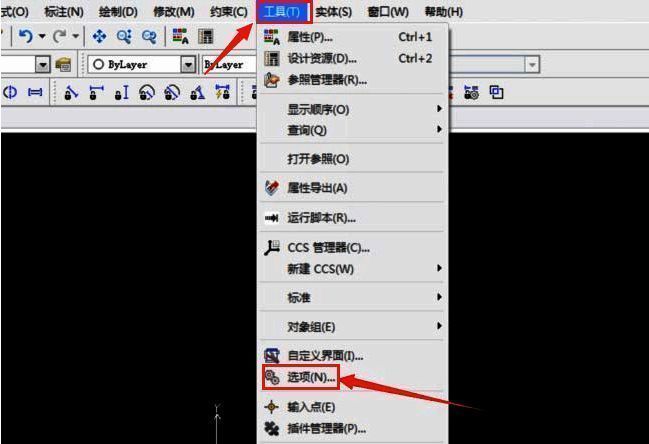The height and width of the screenshot is (444, 649).
Task: Click the grayed Redo arrow icon
Action: (x=60, y=36)
